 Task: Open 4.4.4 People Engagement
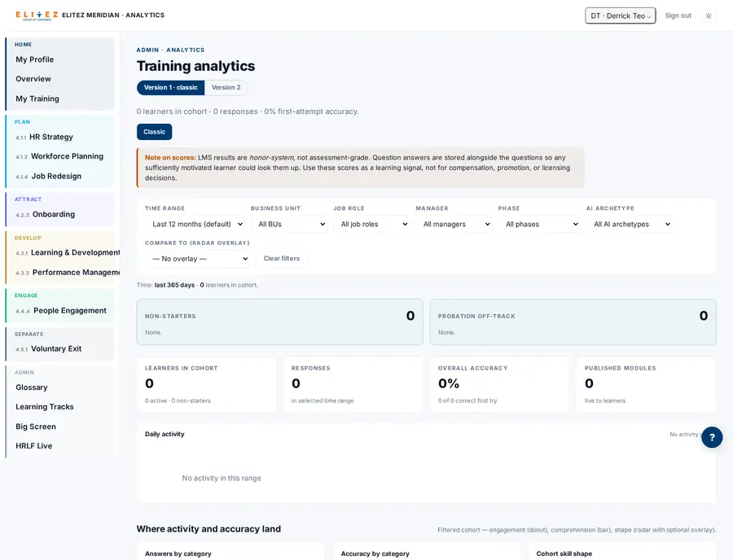[59, 311]
